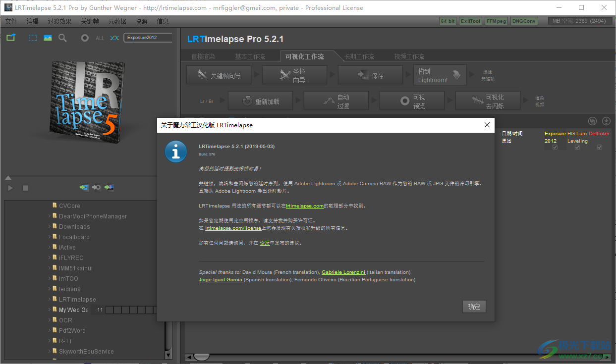Click the dashed rectangle selection icon
The height and width of the screenshot is (364, 616).
click(33, 38)
